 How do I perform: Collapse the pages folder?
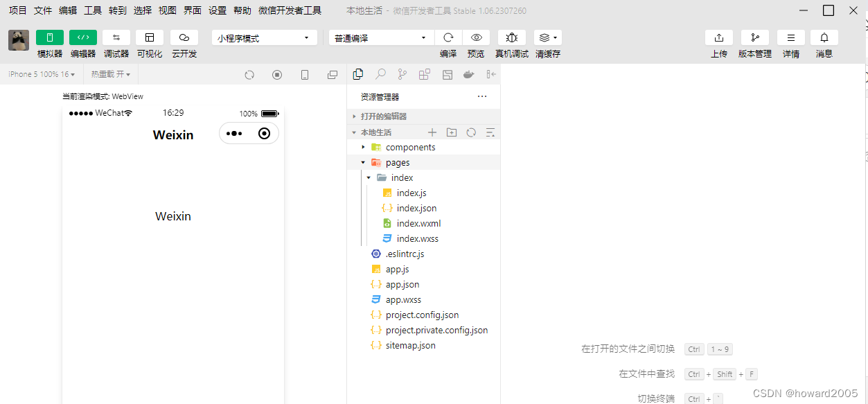(423, 162)
